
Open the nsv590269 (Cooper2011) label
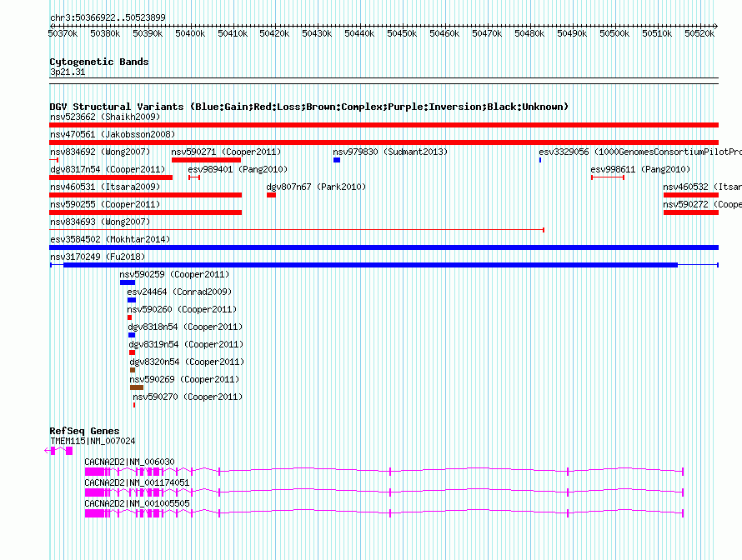(x=184, y=379)
